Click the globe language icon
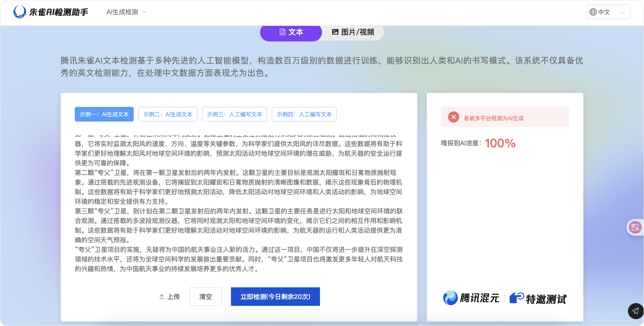Screen dimensions: 644x326 click(x=593, y=12)
